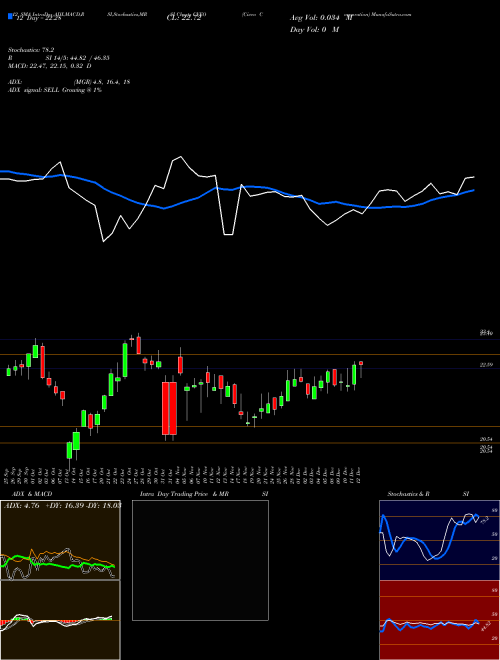The height and width of the screenshot is (660, 500).
Task: Select the 'Avg Vol: 0.034 M' text
Action: click(321, 18)
